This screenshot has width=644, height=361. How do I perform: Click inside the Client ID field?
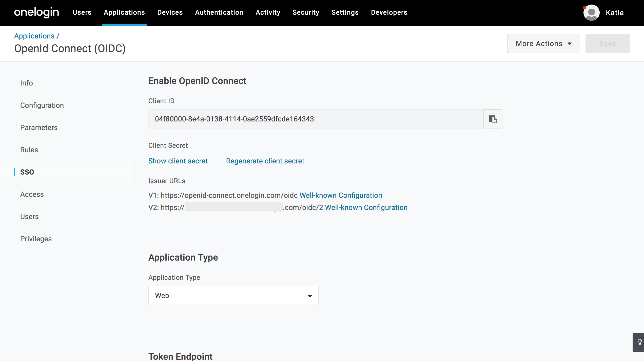click(315, 119)
